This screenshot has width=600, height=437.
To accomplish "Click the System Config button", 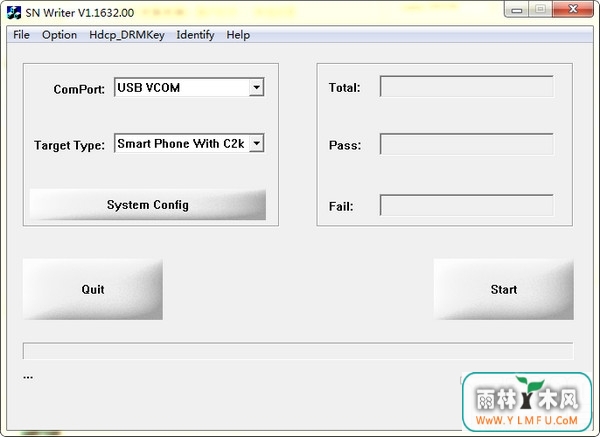I will 148,205.
